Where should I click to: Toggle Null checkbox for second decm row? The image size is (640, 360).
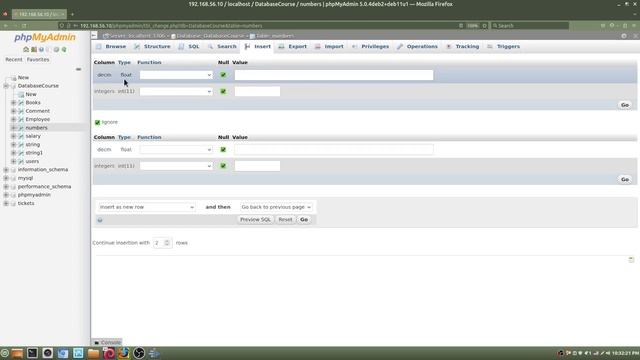point(223,149)
